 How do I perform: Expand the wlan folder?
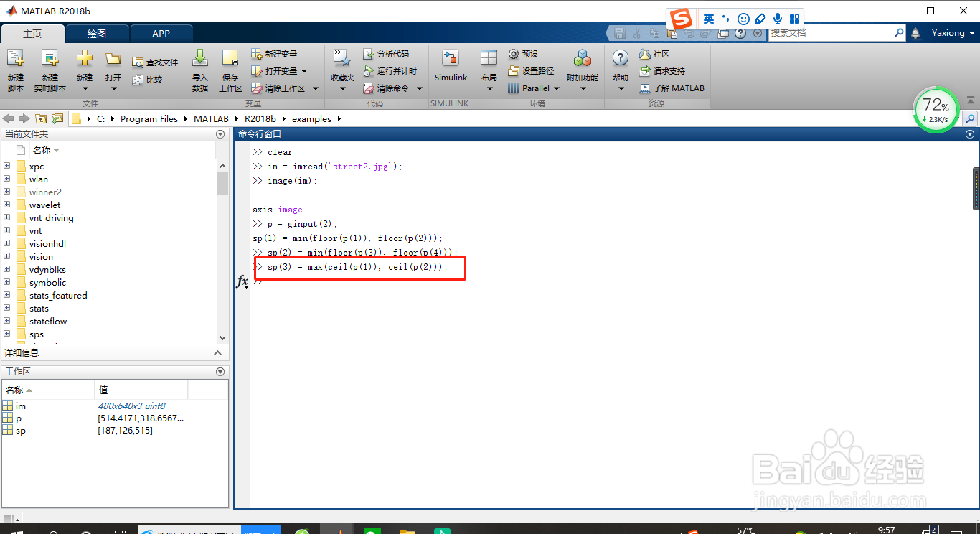click(7, 179)
